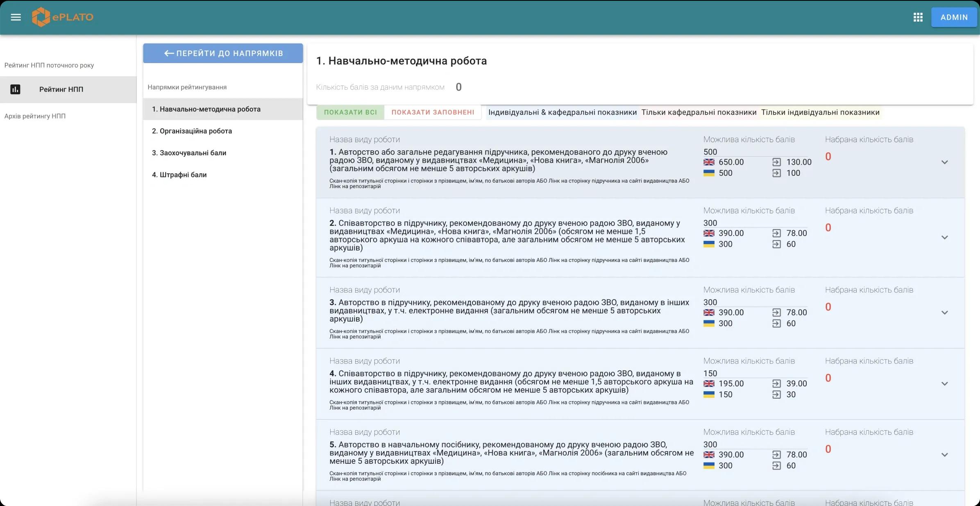
Task: Click Тільки кафедральні показники color legend
Action: point(699,112)
